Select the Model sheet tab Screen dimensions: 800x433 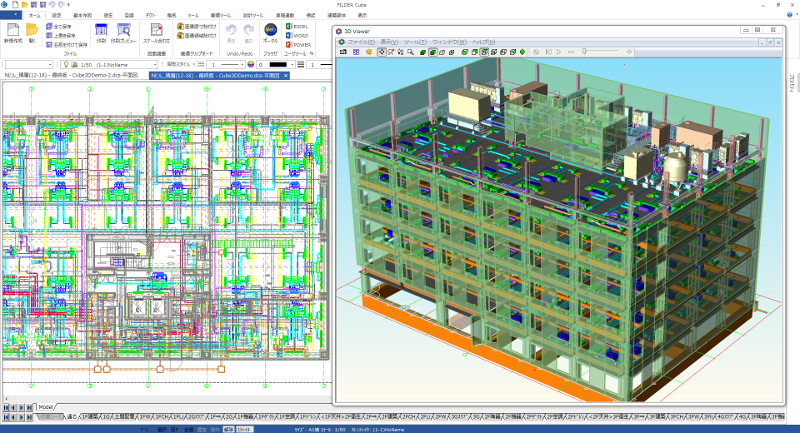pyautogui.click(x=47, y=407)
